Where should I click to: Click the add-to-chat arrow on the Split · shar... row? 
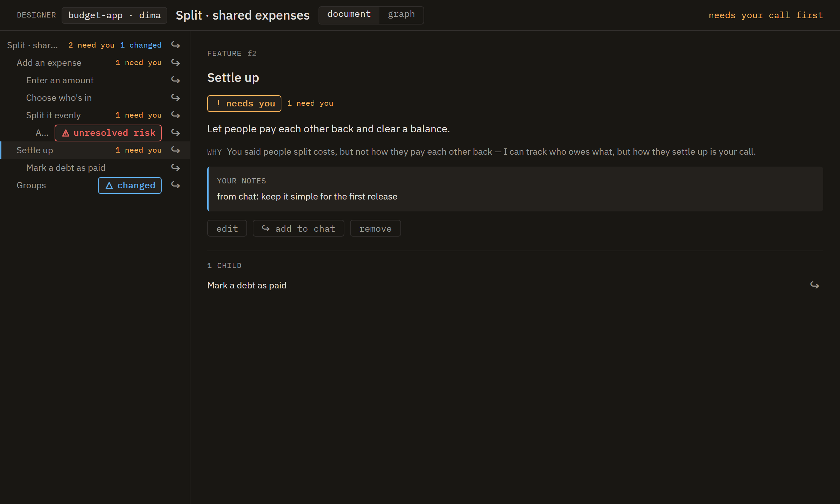click(x=175, y=45)
